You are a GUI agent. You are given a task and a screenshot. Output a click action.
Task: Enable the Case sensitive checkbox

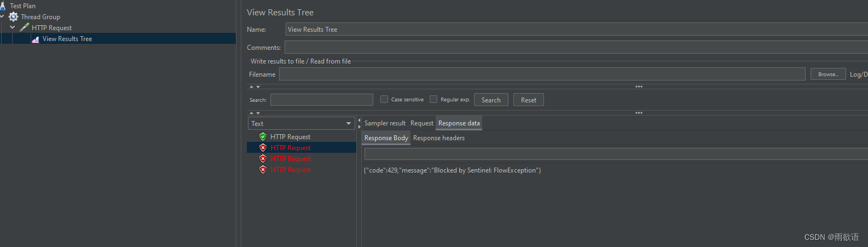pyautogui.click(x=384, y=99)
